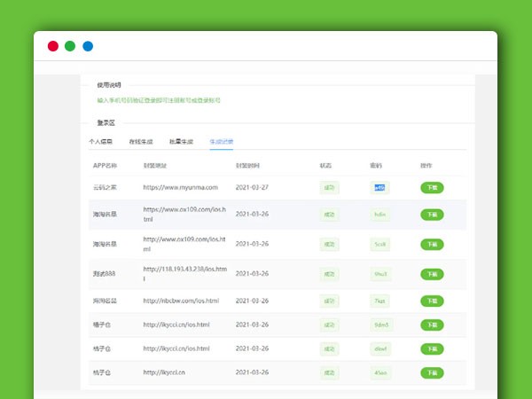Click the 成功 status tag for 云码之家
532x399 pixels.
tap(329, 187)
